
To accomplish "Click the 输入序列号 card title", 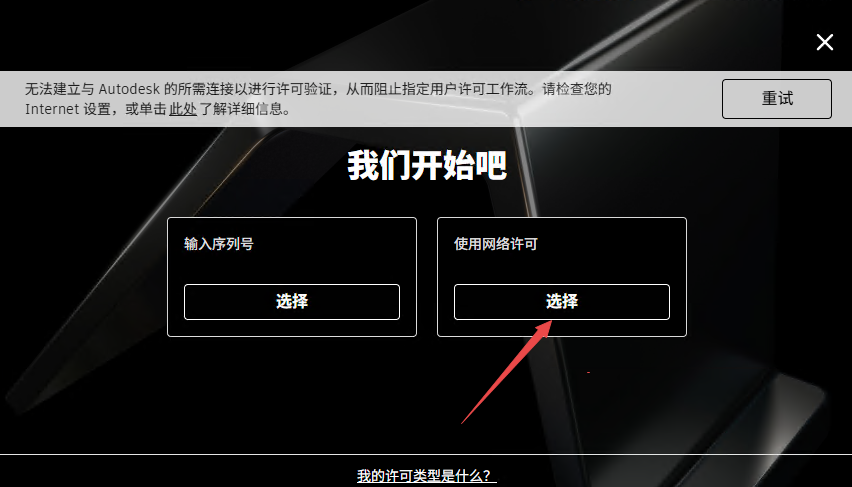I will click(x=218, y=244).
